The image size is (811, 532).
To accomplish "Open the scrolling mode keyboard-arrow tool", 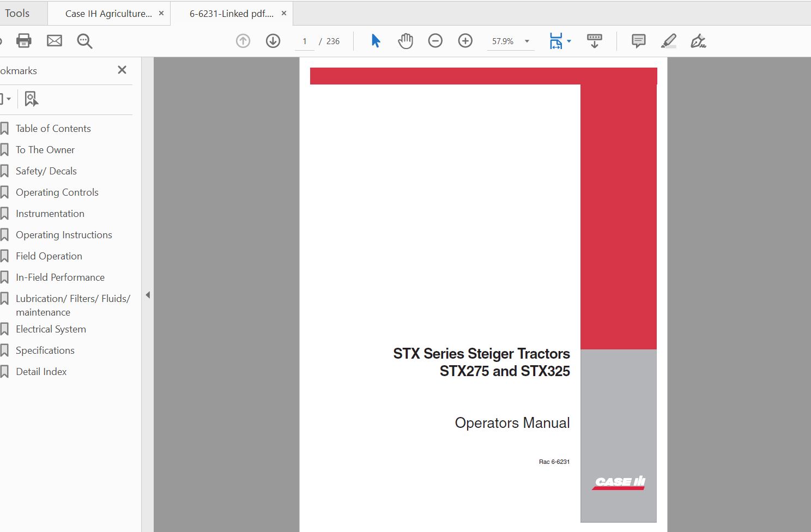I will pyautogui.click(x=595, y=41).
